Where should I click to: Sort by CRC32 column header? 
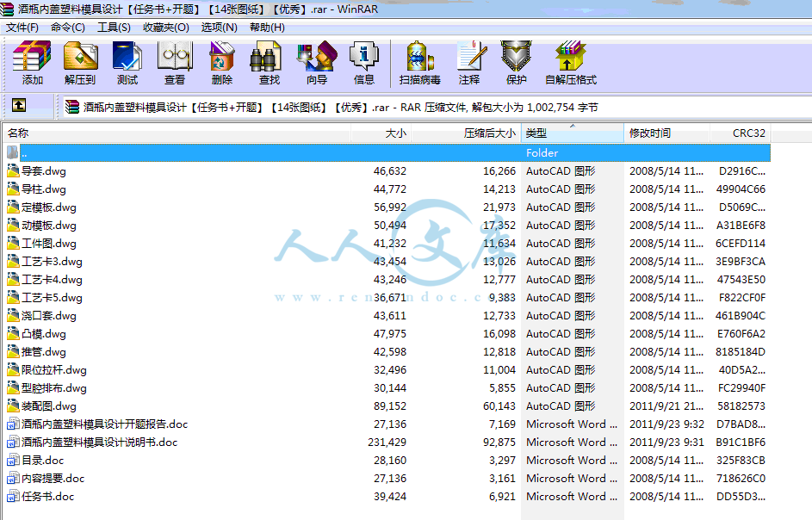741,133
